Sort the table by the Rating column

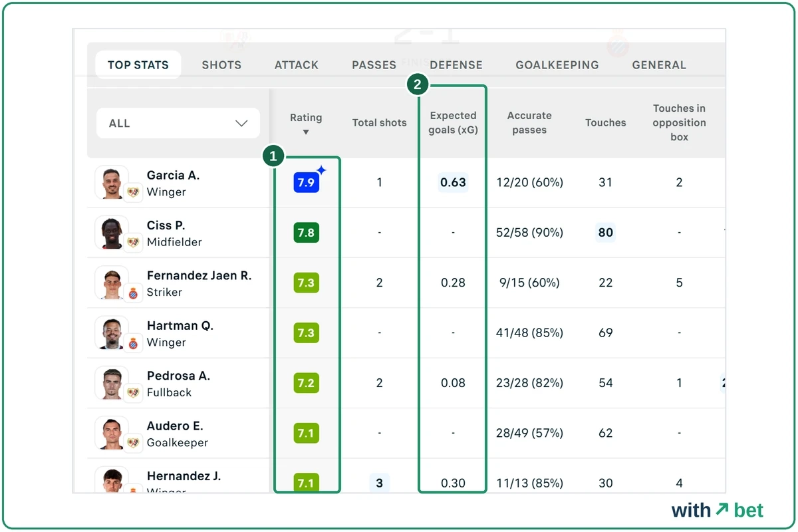click(x=306, y=123)
